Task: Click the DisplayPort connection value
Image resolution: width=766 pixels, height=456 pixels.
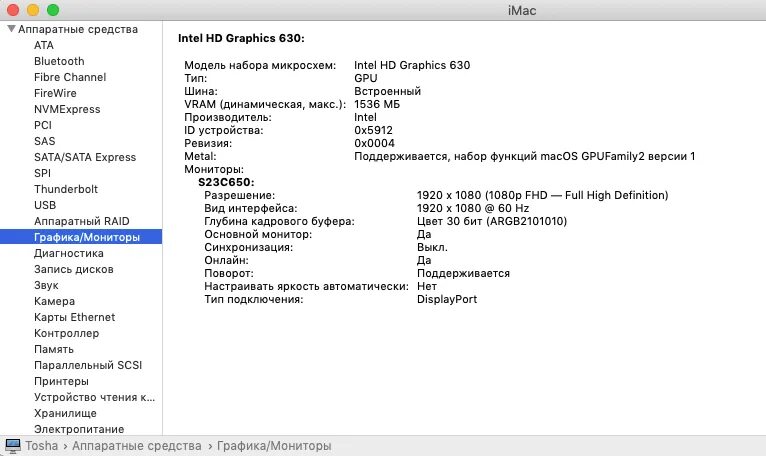Action: click(x=447, y=299)
